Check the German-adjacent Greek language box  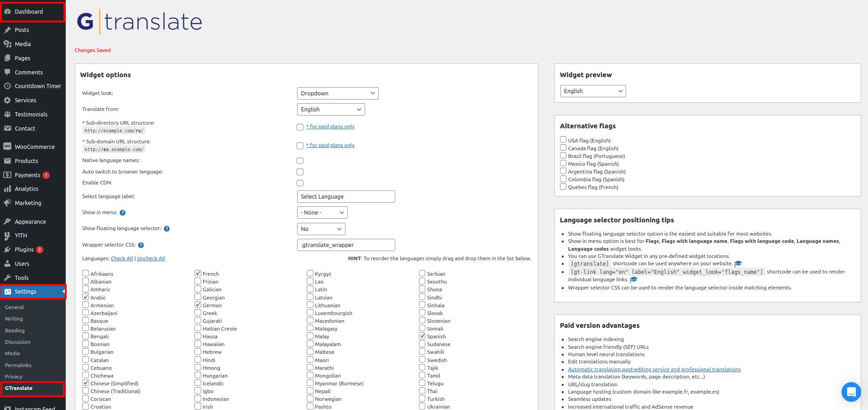(198, 312)
